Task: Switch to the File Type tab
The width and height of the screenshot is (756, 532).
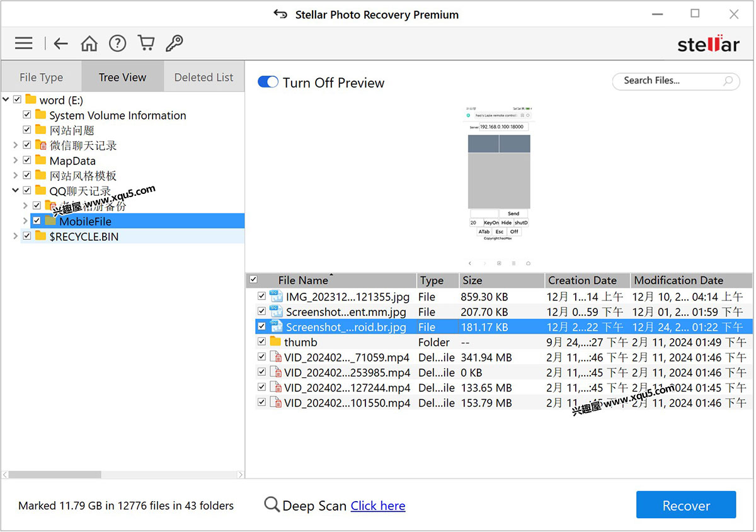Action: pyautogui.click(x=41, y=77)
